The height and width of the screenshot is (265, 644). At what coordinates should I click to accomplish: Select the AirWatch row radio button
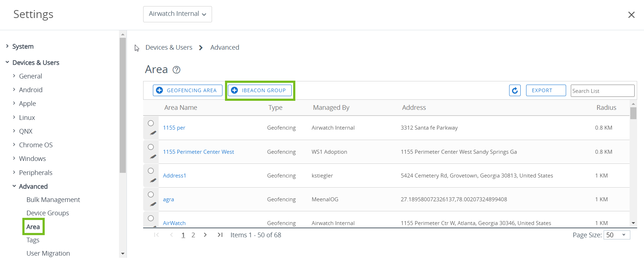click(x=151, y=218)
